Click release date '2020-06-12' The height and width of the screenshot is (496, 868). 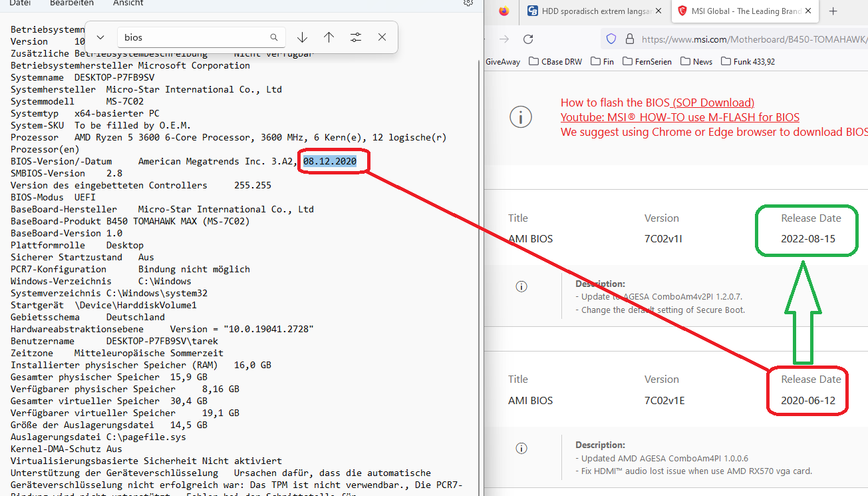pyautogui.click(x=808, y=401)
